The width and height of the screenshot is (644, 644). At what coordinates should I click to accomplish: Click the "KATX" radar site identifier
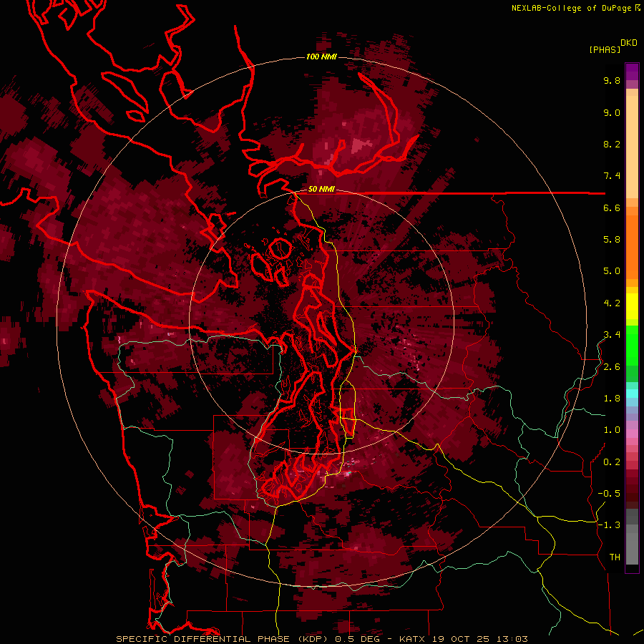tap(413, 639)
